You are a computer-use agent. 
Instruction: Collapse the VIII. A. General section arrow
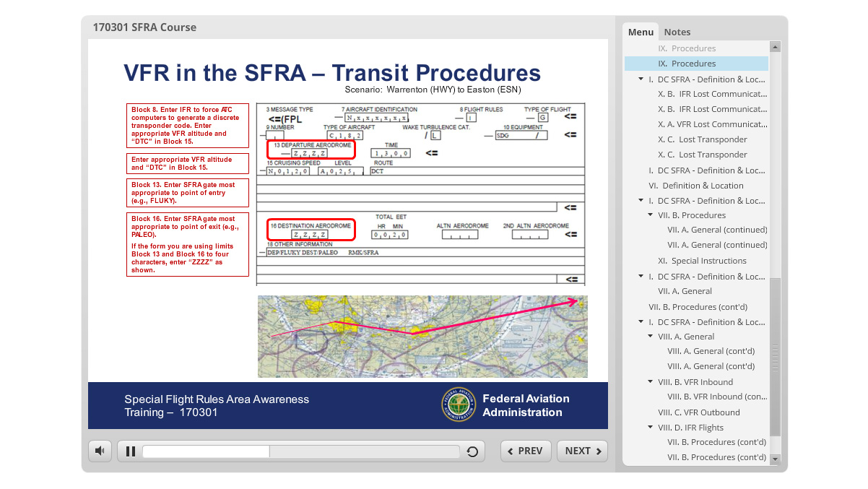pos(651,337)
